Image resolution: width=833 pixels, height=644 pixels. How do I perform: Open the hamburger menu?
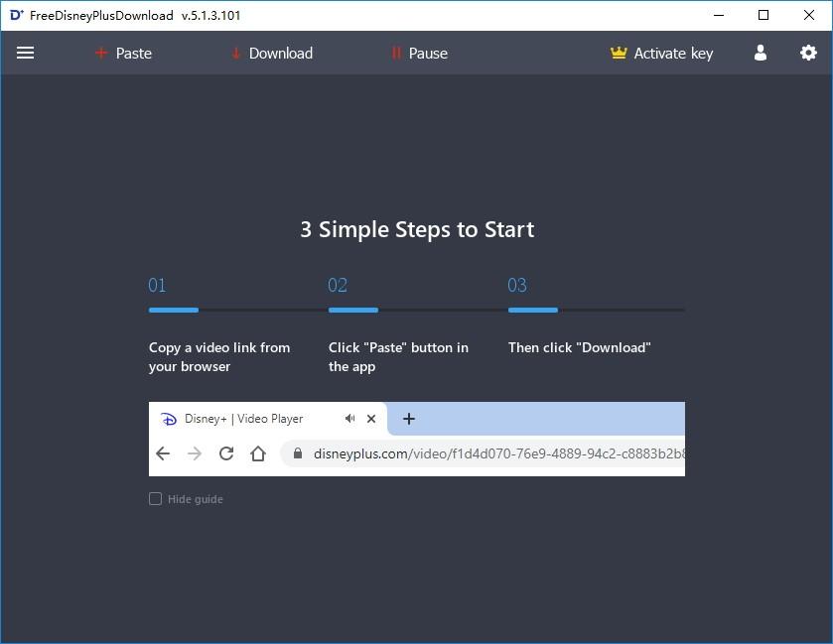coord(25,54)
